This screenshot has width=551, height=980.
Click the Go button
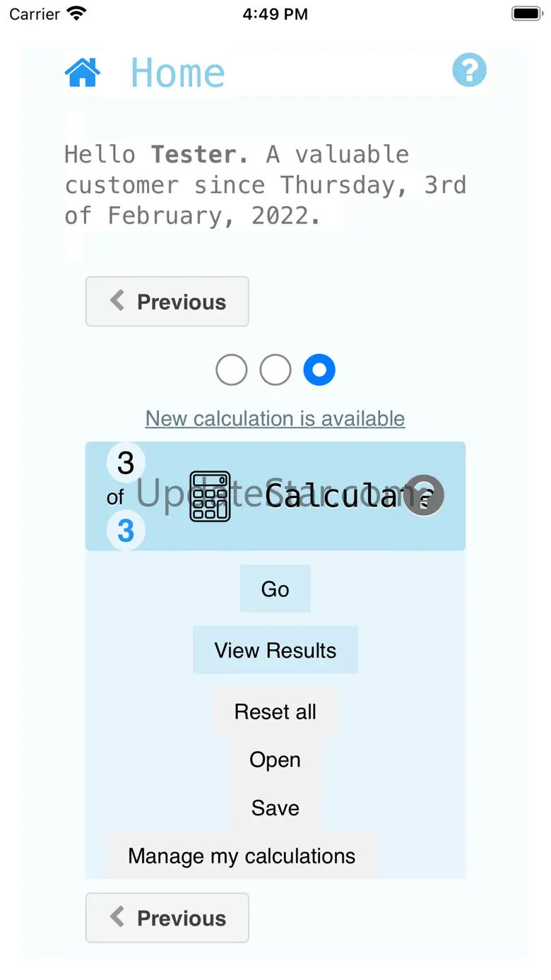[x=275, y=589]
